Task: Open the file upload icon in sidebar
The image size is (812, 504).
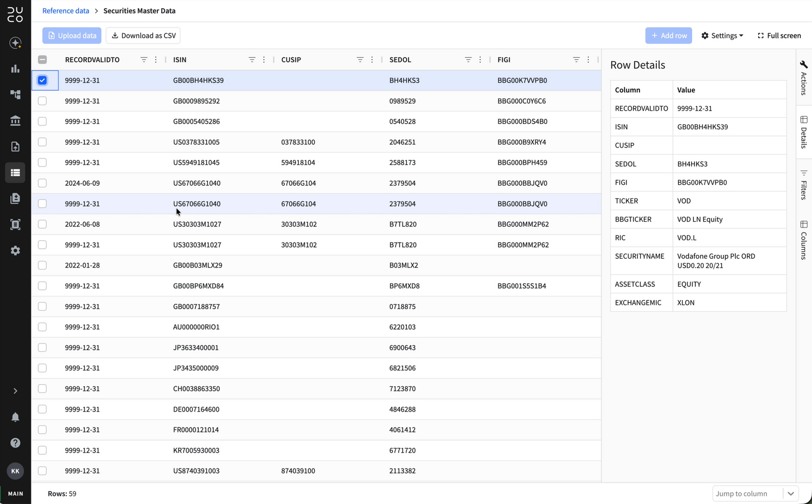Action: [15, 147]
